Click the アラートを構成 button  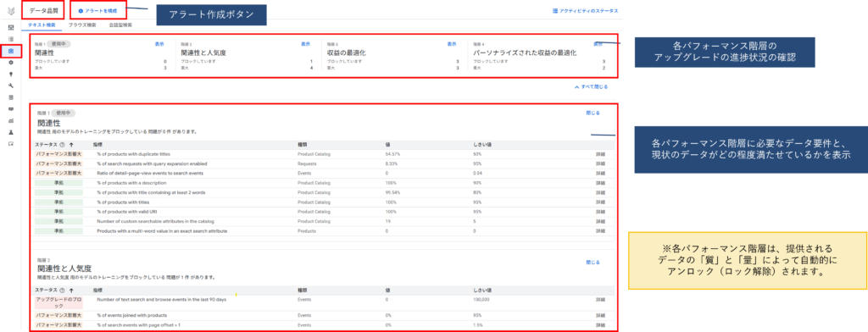pyautogui.click(x=98, y=11)
